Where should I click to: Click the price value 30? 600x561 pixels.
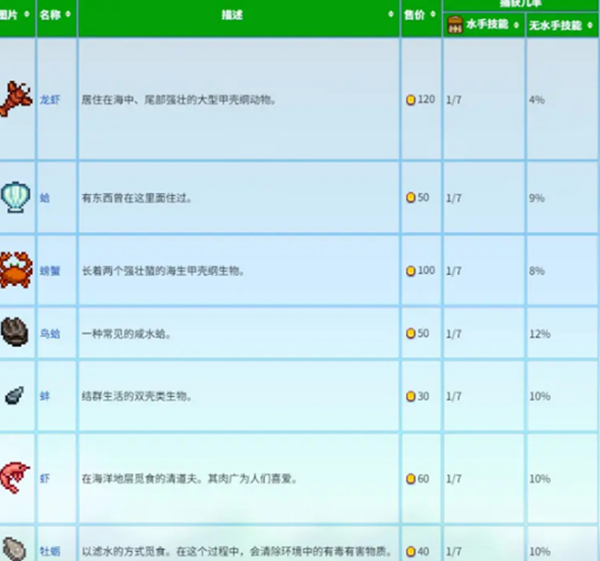[423, 396]
